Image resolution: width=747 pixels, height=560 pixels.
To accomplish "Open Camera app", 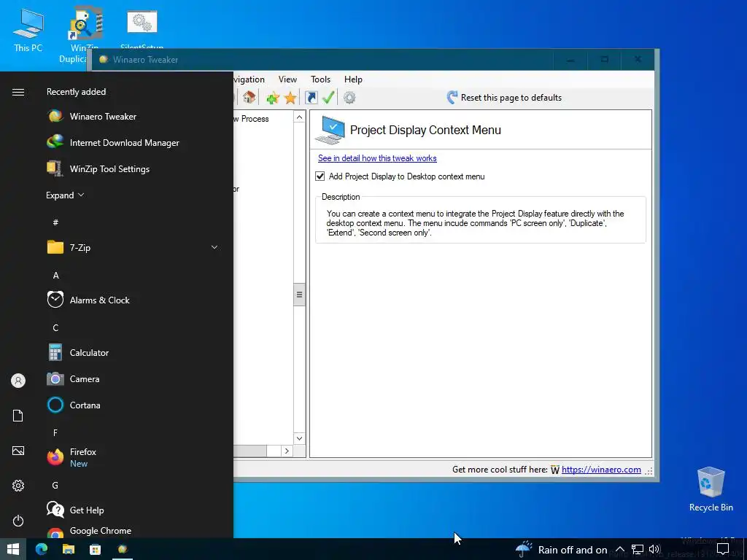I will pyautogui.click(x=133, y=378).
